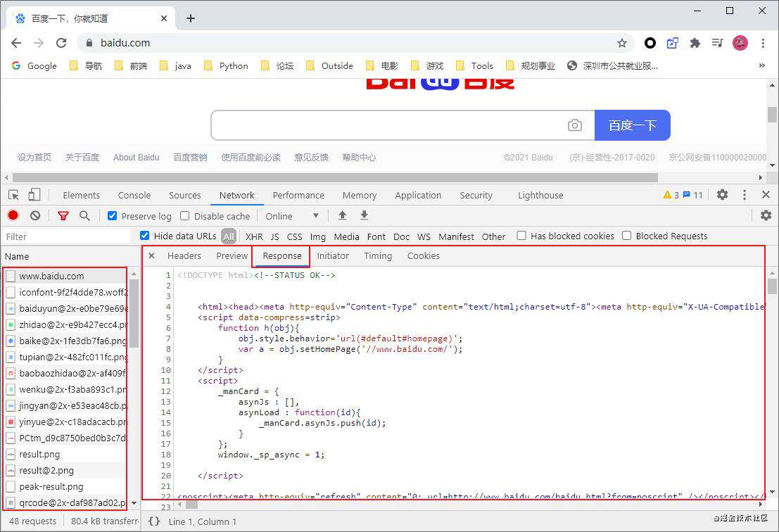Open the Lighthouse tab
This screenshot has height=532, width=779.
coord(540,195)
